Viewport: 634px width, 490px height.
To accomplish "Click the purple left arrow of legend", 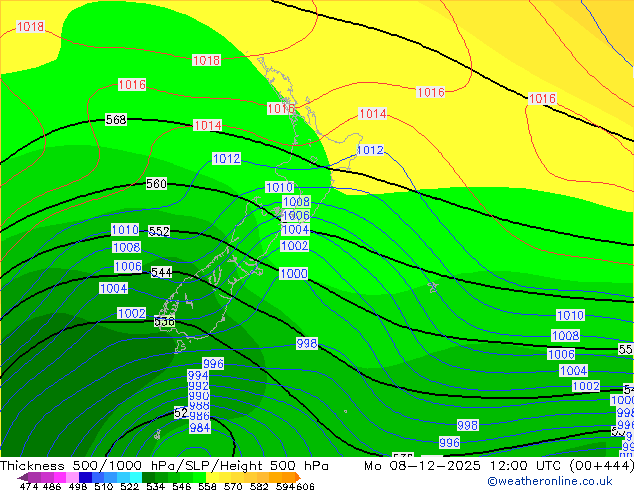I will pyautogui.click(x=22, y=477).
